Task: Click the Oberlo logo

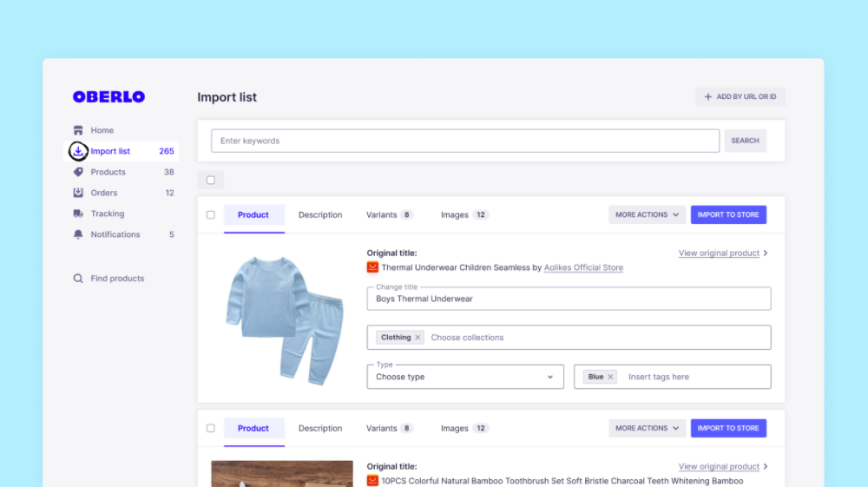Action: [x=108, y=97]
